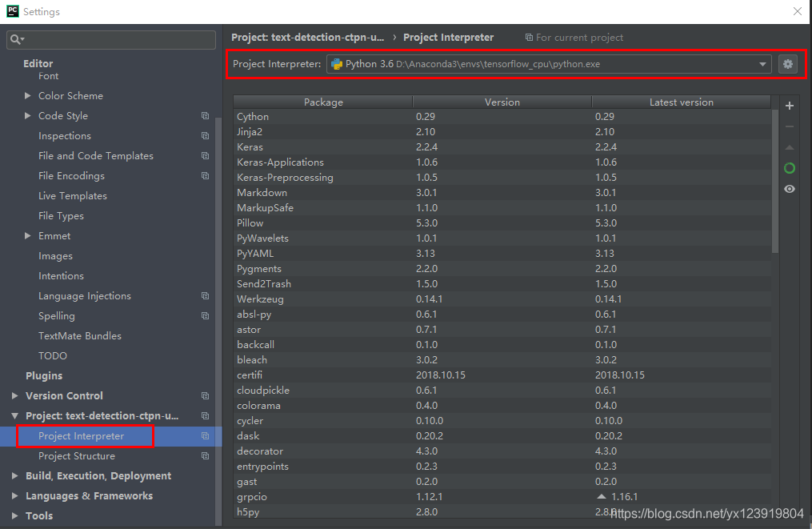Click the PyCharm logo in the title bar
Image resolution: width=812 pixels, height=529 pixels.
(13, 11)
